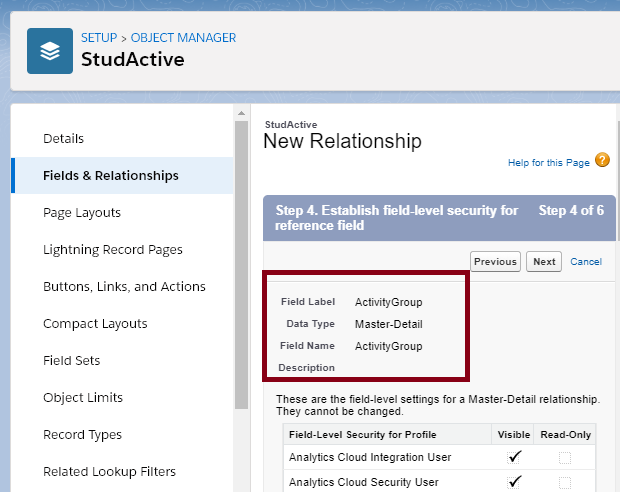Click the Master-Detail data type value
Image resolution: width=638 pixels, height=492 pixels.
click(389, 324)
